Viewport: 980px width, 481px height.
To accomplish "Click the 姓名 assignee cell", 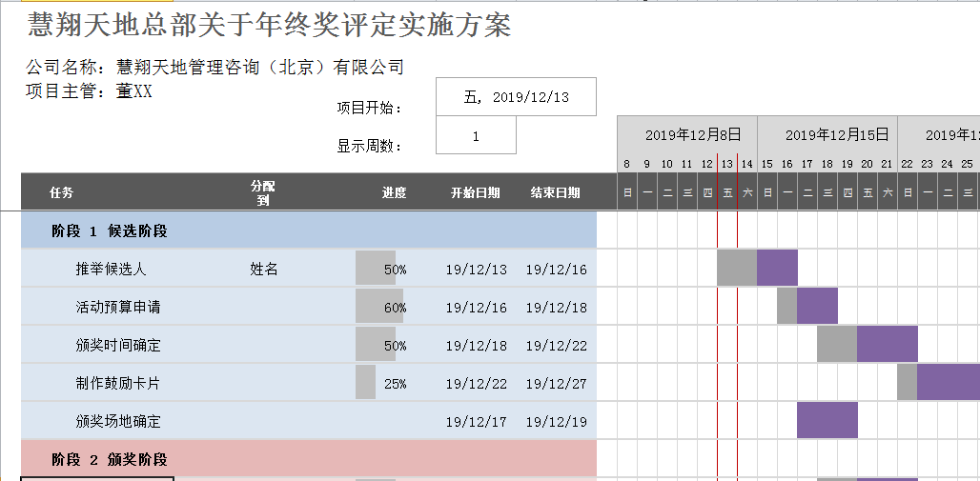I will pos(264,270).
